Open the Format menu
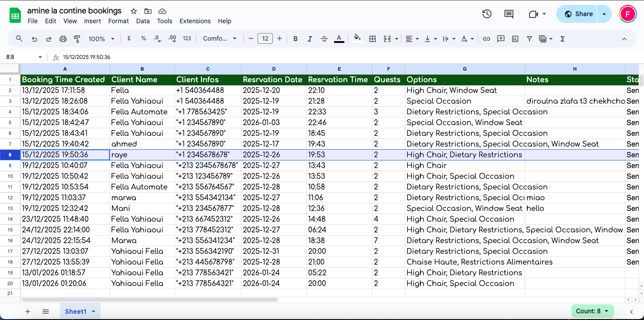 (118, 21)
